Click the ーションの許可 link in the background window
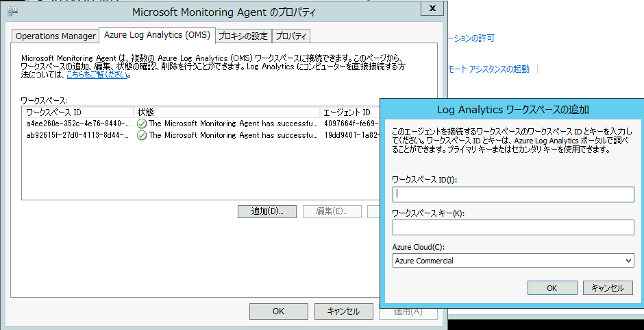Image resolution: width=644 pixels, height=330 pixels. [x=472, y=38]
